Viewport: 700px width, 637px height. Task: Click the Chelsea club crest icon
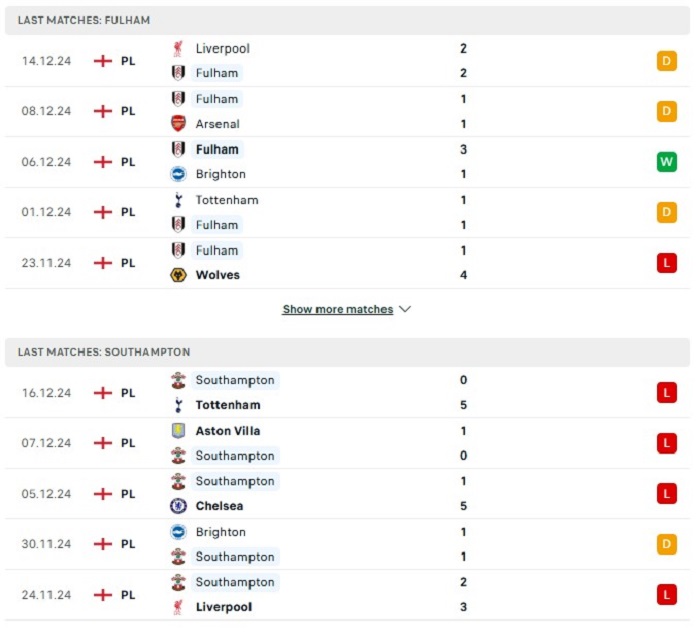(x=179, y=506)
